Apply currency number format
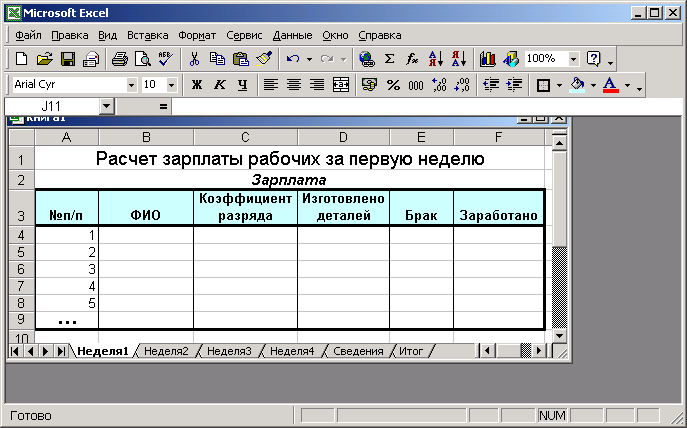This screenshot has height=428, width=687. [369, 85]
